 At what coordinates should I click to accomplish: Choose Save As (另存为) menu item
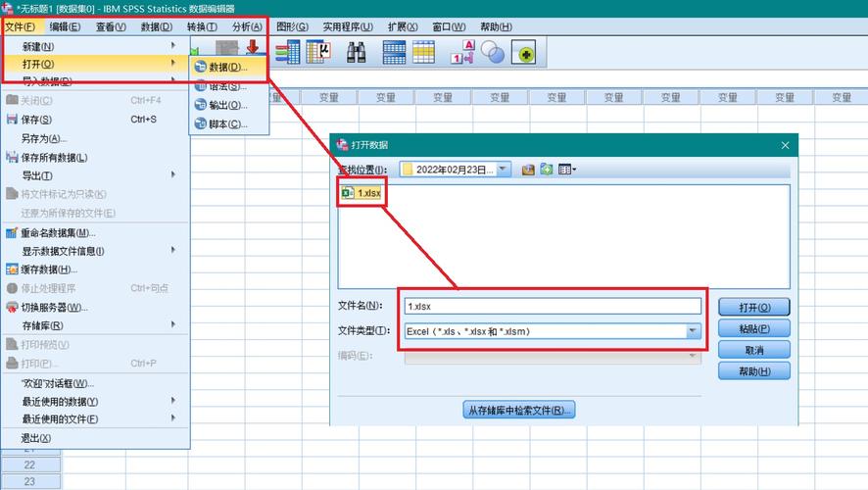[43, 138]
